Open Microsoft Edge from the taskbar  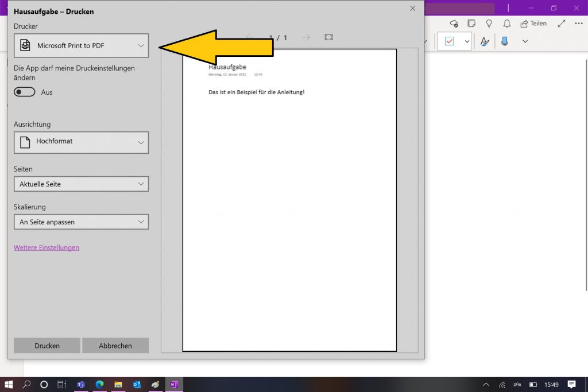99,385
